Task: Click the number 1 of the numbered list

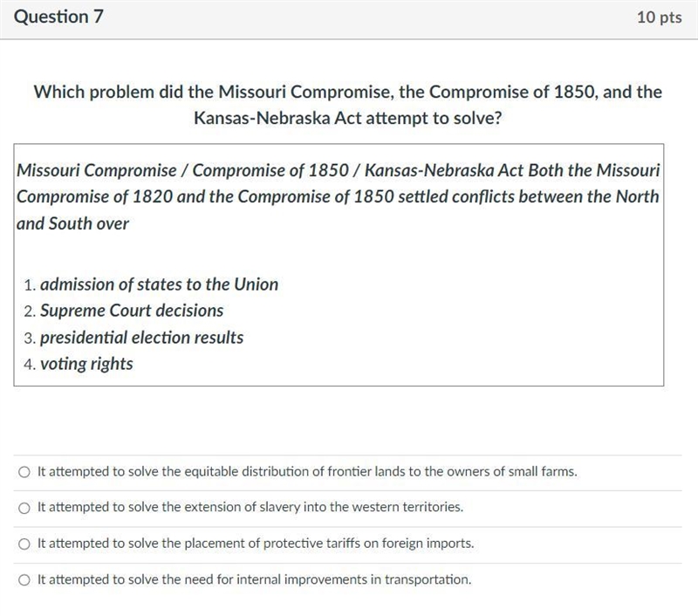Action: pos(30,285)
